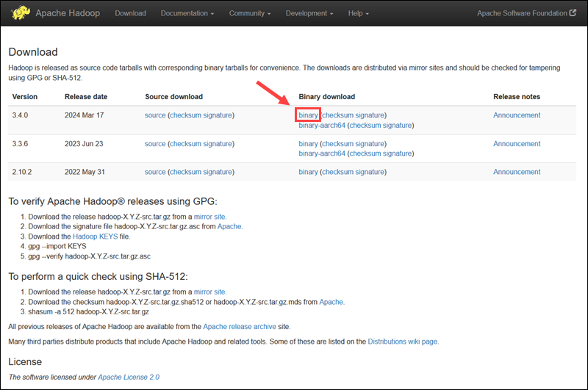The image size is (588, 390).
Task: Open checksum for the 3.4.0 binary
Action: 337,115
